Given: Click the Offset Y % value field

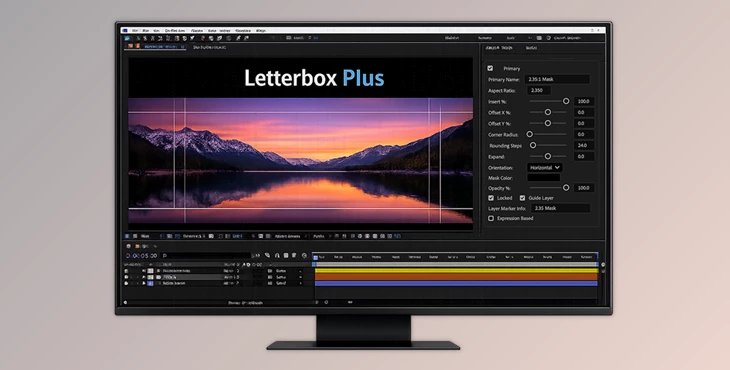Looking at the screenshot, I should pyautogui.click(x=584, y=123).
